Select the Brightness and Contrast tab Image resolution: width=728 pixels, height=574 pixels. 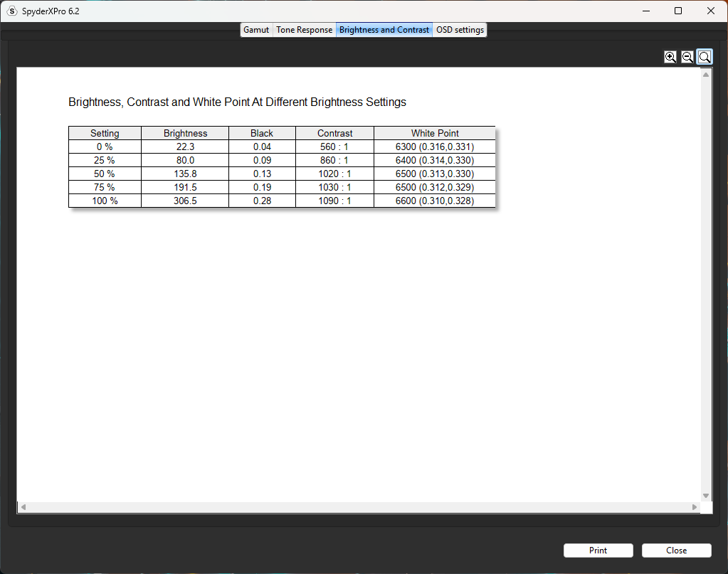(x=384, y=30)
